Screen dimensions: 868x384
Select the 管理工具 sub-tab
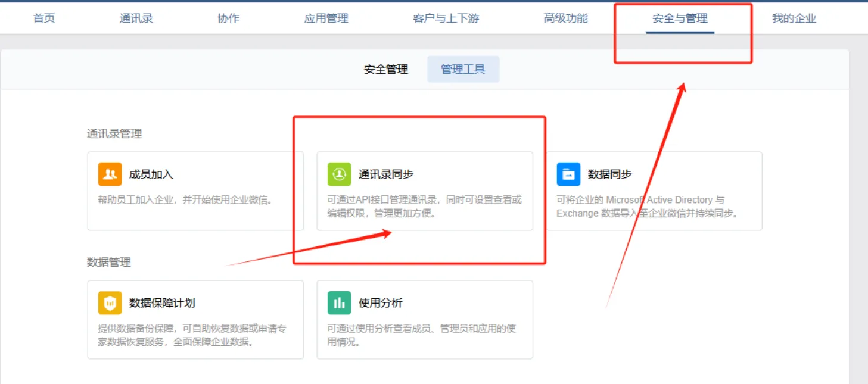(x=463, y=70)
